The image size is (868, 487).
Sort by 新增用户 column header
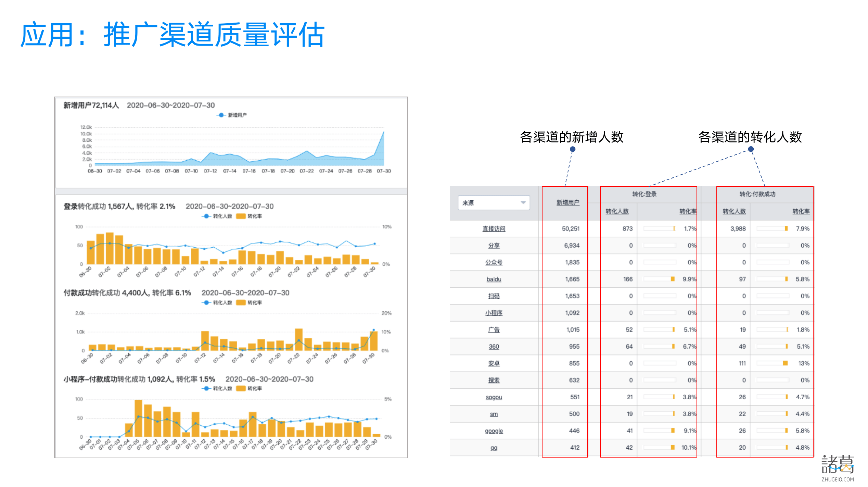[567, 202]
